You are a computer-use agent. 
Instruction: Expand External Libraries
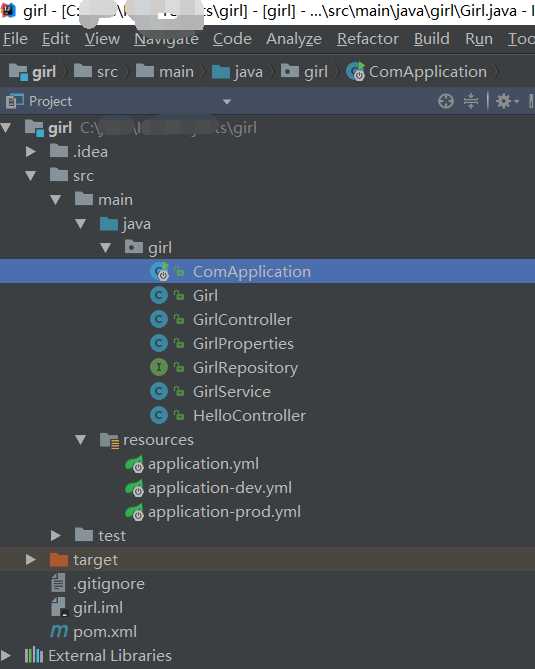click(6, 656)
